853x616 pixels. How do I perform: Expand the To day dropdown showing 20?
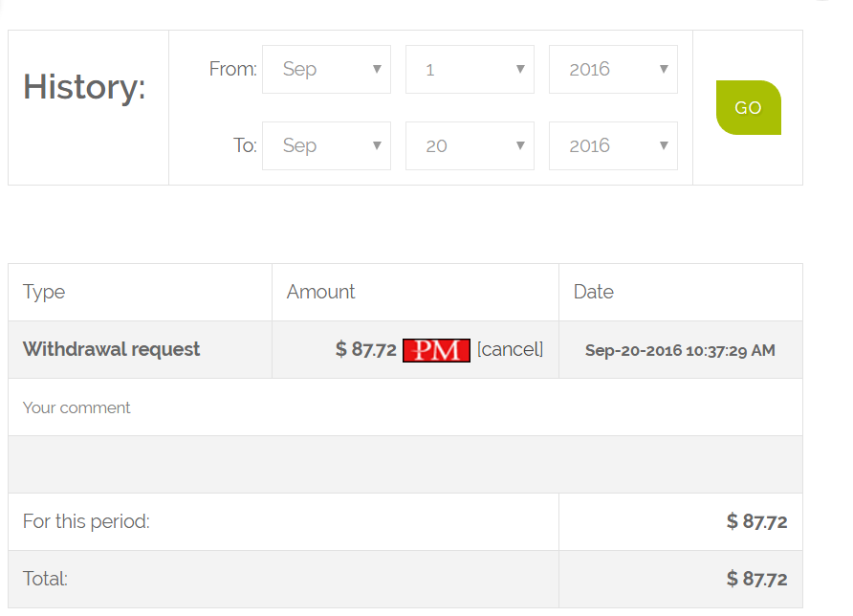pyautogui.click(x=470, y=146)
